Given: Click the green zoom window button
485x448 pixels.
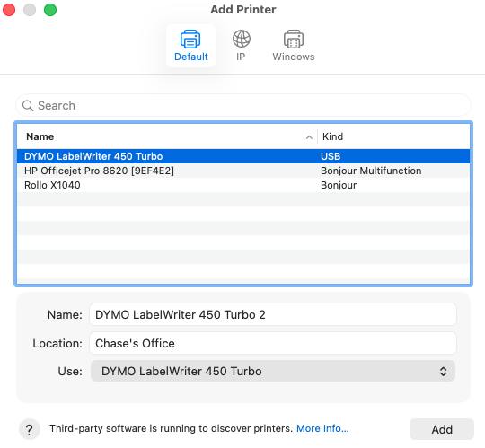Looking at the screenshot, I should [50, 10].
